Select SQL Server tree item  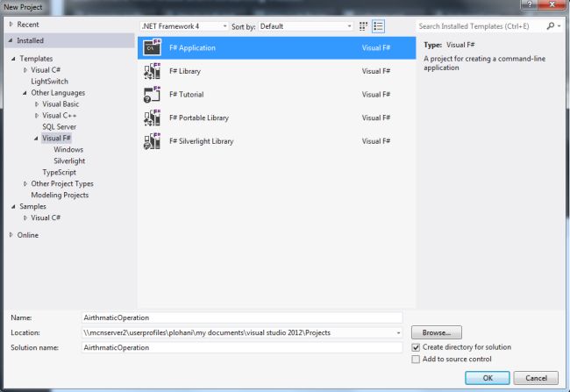coord(60,126)
